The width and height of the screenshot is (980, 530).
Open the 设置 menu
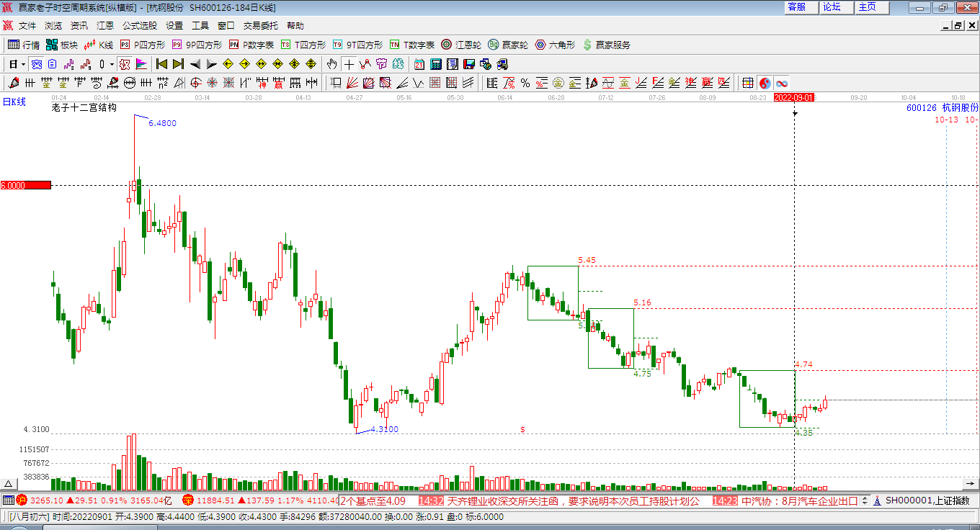click(x=174, y=25)
